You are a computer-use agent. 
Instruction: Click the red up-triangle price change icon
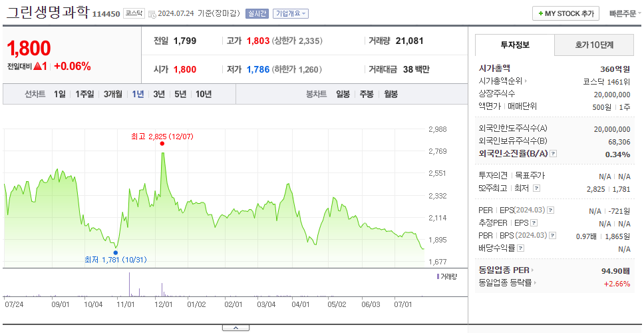37,66
